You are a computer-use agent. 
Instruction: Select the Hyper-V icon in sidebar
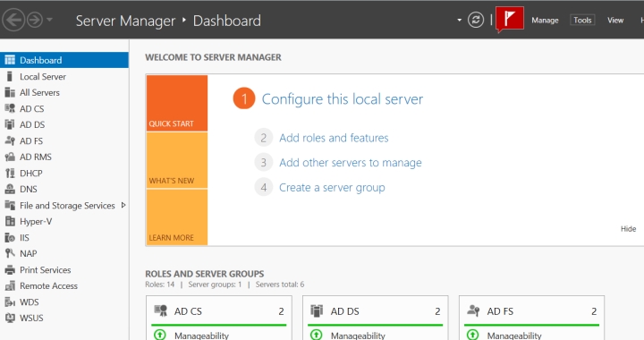coord(10,221)
